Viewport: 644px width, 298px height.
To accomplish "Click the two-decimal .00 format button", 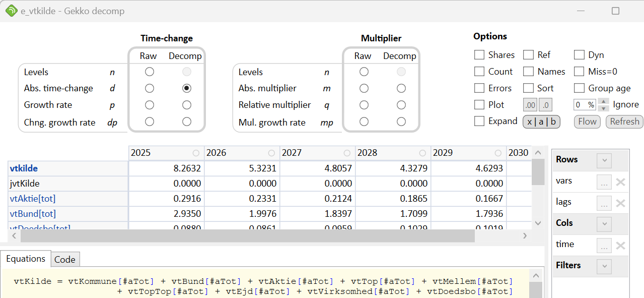I will point(530,105).
